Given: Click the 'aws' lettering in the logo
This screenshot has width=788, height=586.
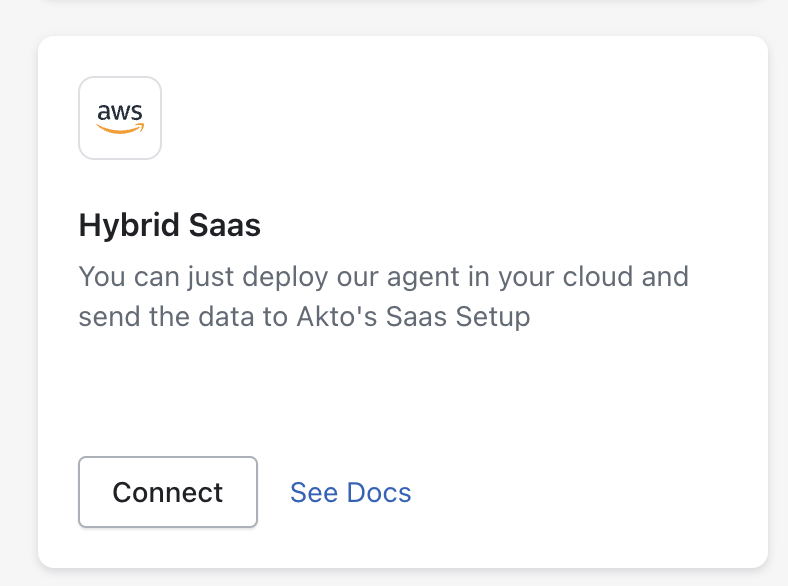Looking at the screenshot, I should pos(120,112).
